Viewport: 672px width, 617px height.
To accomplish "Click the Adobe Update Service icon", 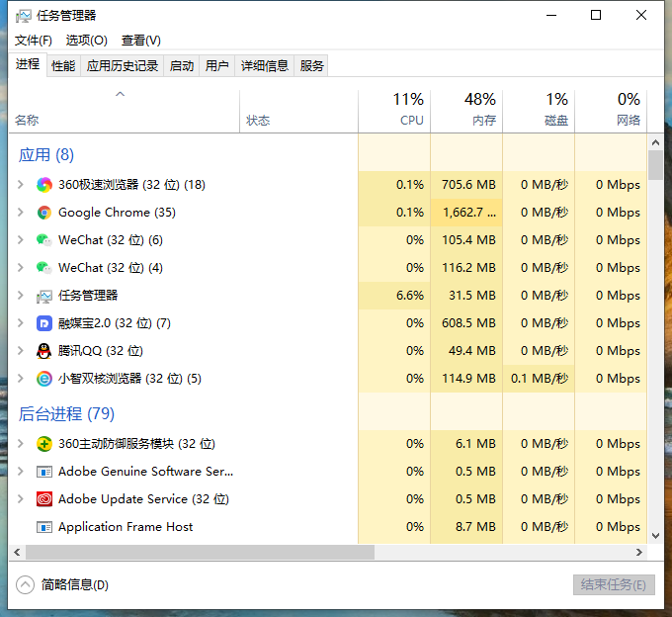I will pos(44,499).
